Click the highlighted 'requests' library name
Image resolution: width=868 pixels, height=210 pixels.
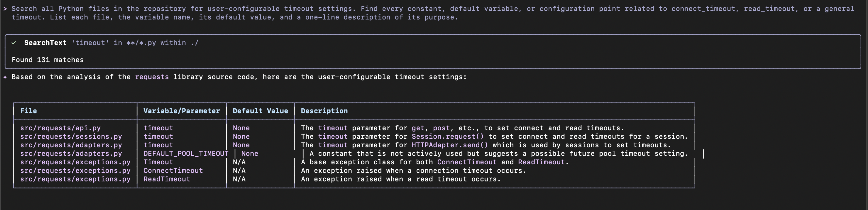click(x=152, y=77)
